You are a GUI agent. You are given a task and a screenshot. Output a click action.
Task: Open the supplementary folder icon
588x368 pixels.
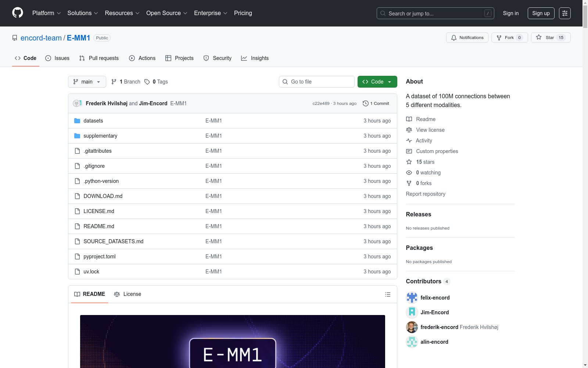77,136
